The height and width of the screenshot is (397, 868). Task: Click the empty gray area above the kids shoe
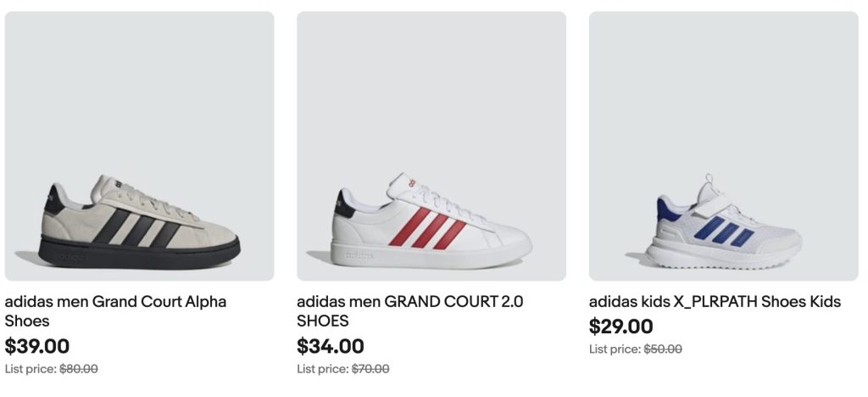pos(723,85)
